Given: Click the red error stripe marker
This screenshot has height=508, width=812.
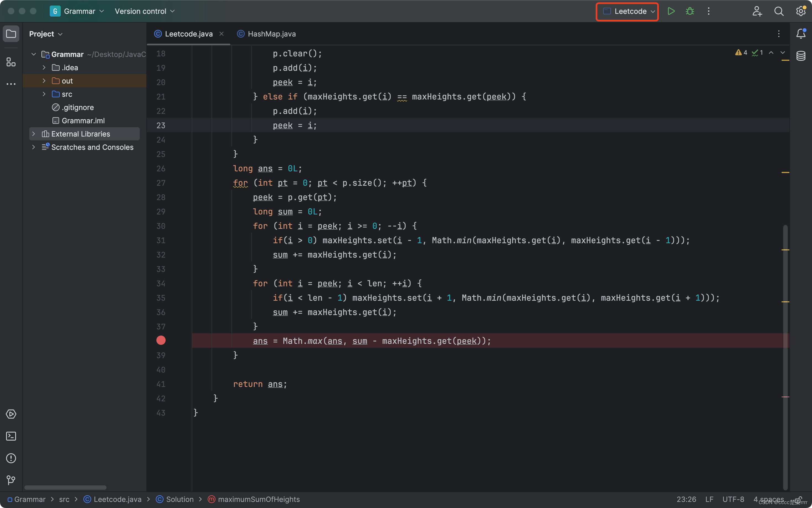Looking at the screenshot, I should (785, 397).
